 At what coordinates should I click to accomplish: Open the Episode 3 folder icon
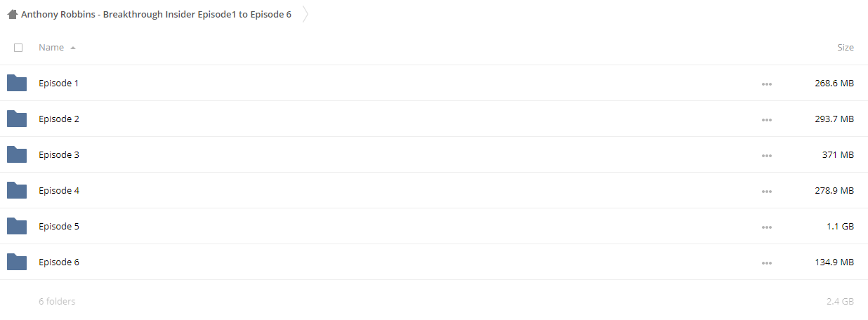coord(17,154)
